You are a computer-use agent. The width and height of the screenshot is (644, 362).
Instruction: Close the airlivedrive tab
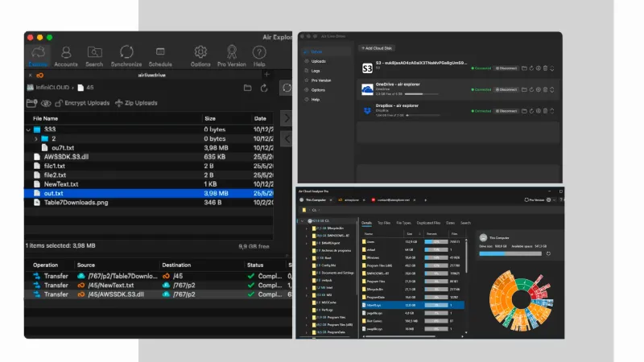31,76
